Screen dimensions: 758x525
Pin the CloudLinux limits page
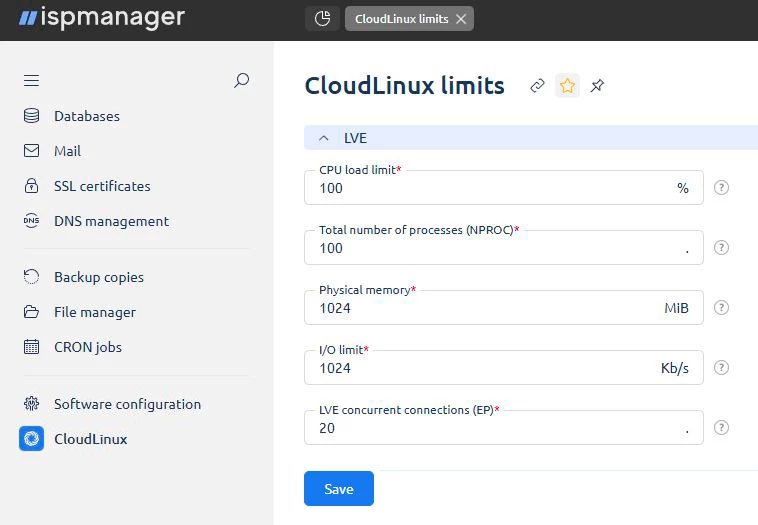pyautogui.click(x=597, y=86)
